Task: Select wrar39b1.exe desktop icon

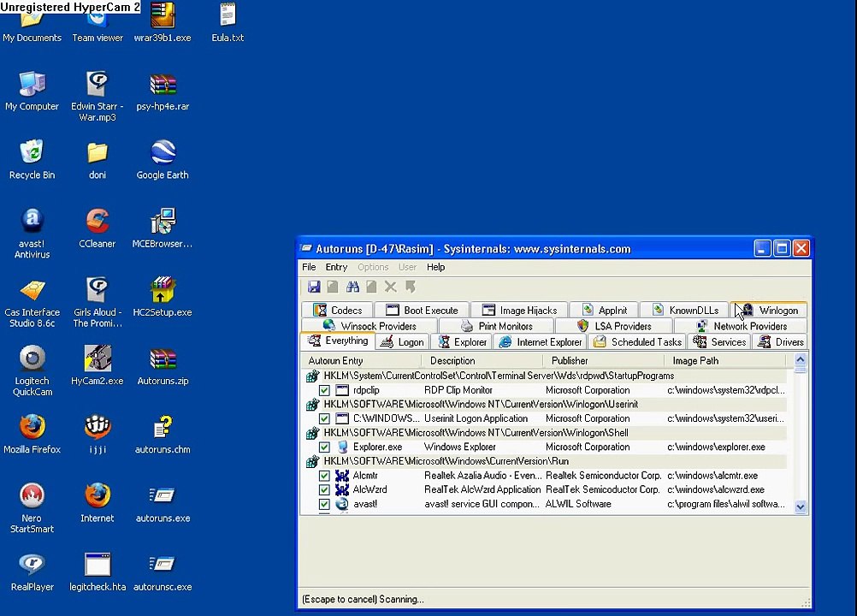Action: pyautogui.click(x=163, y=22)
